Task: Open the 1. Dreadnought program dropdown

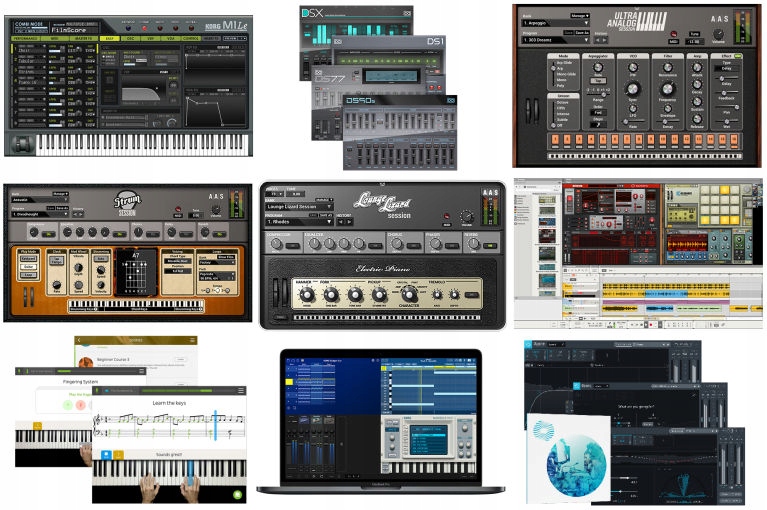Action: pyautogui.click(x=40, y=215)
